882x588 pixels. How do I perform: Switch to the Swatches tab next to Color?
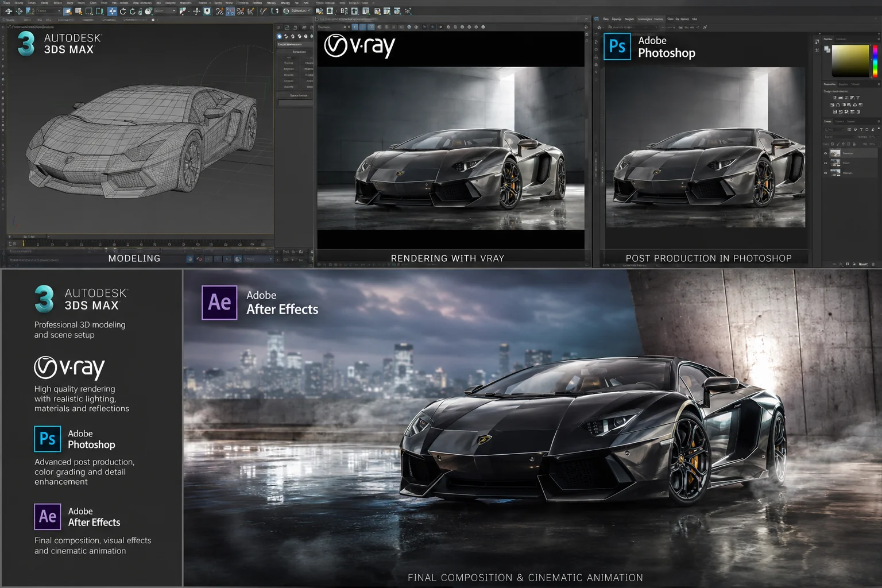coord(841,39)
